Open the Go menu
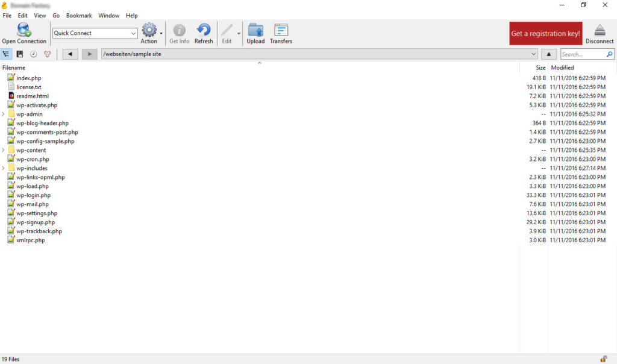This screenshot has width=617, height=364. coord(56,16)
